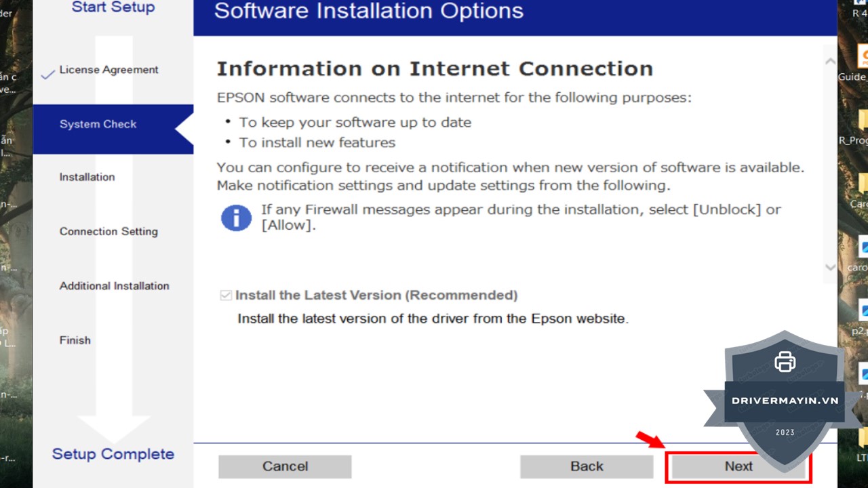
Task: Cancel the software installation
Action: tap(285, 466)
